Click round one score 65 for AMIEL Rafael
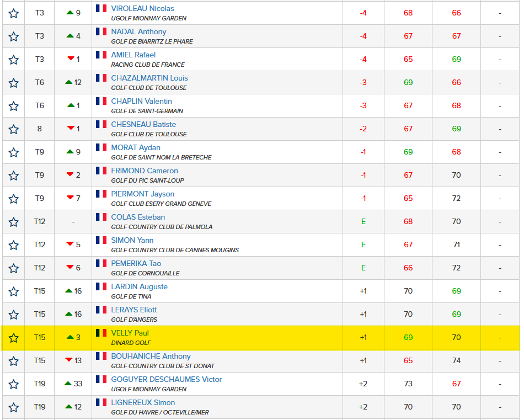This screenshot has width=524, height=420. 408,60
